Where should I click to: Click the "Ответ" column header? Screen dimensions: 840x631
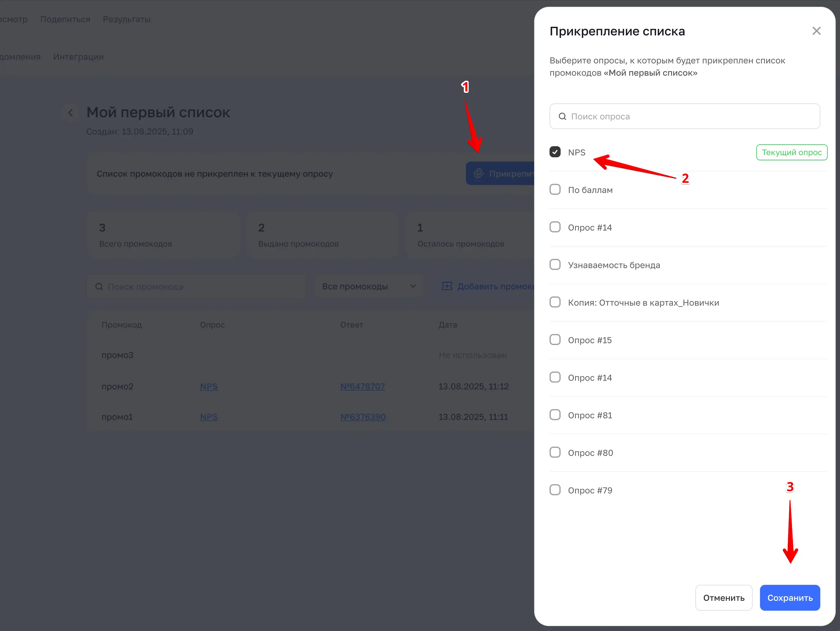(x=352, y=325)
